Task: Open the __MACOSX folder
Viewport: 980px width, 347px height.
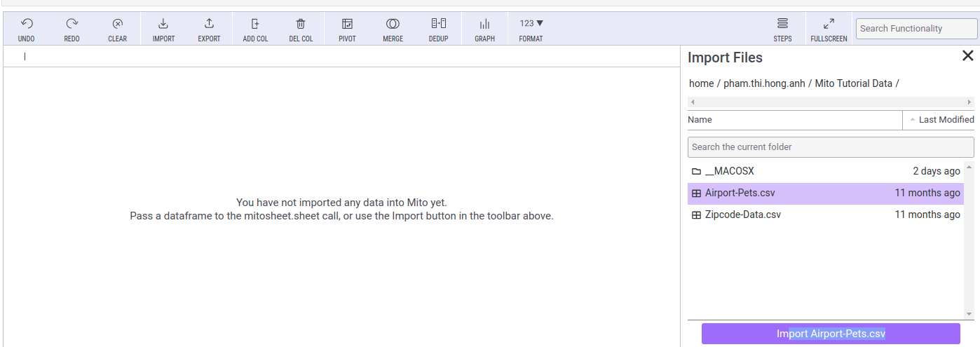Action: click(729, 171)
